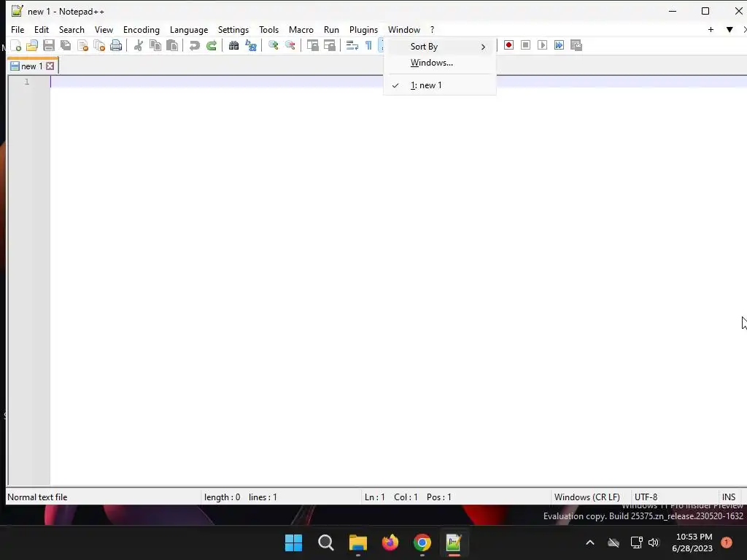Open the ? help menu

(x=432, y=29)
